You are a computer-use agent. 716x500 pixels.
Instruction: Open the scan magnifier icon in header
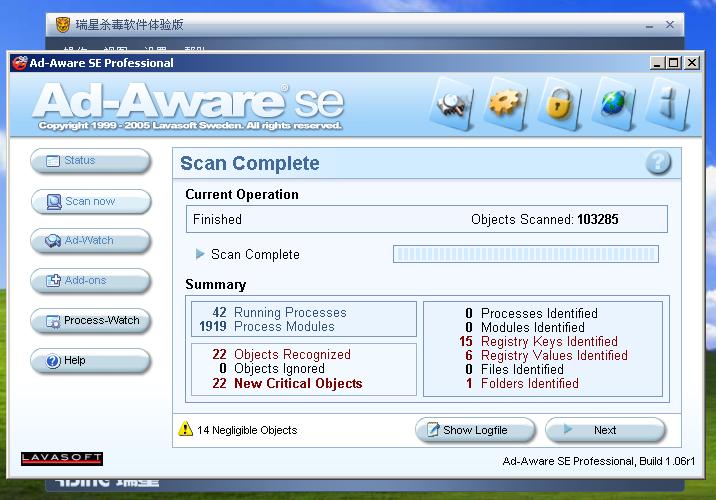(452, 104)
